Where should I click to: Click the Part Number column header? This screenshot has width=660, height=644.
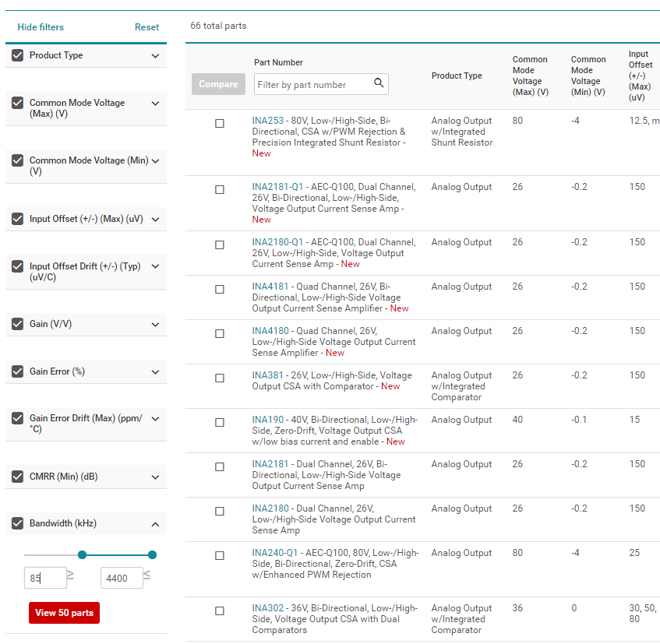[x=278, y=62]
